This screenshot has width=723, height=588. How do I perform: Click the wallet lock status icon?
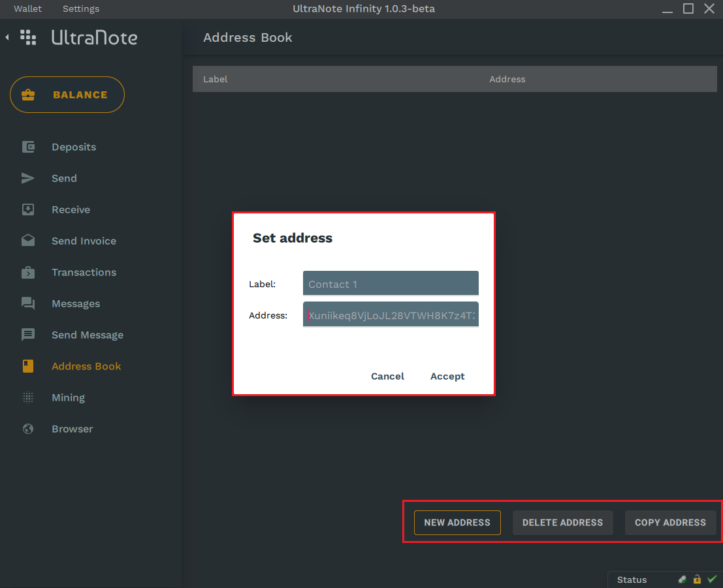(697, 580)
